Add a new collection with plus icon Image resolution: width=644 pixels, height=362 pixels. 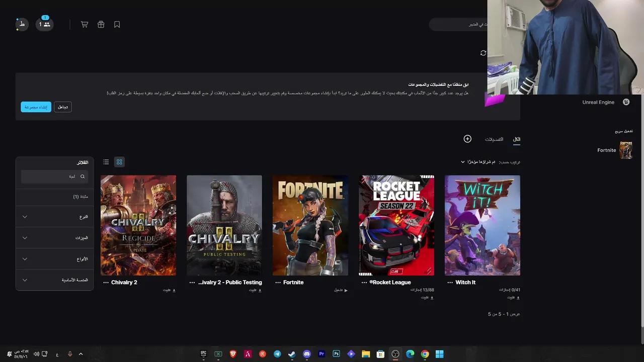click(x=467, y=139)
